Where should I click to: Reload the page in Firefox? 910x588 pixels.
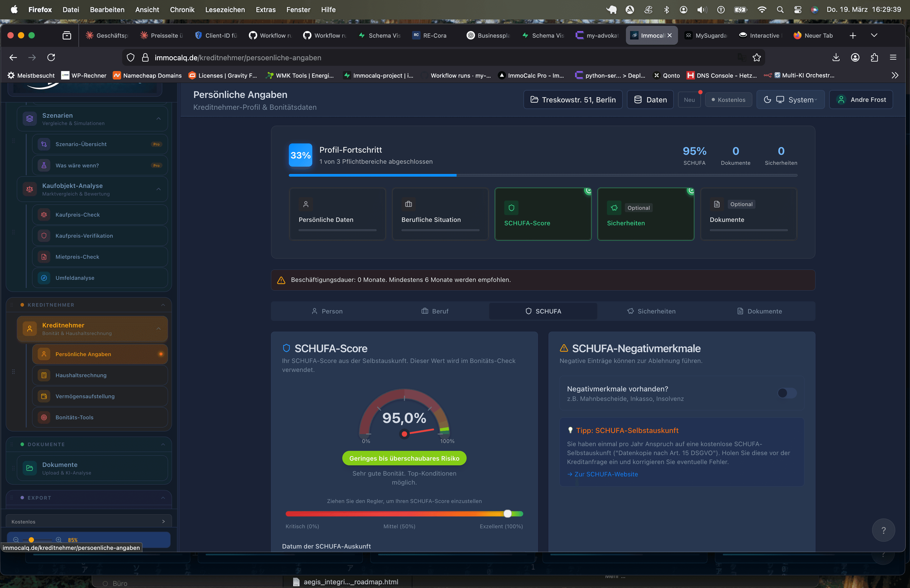[51, 57]
